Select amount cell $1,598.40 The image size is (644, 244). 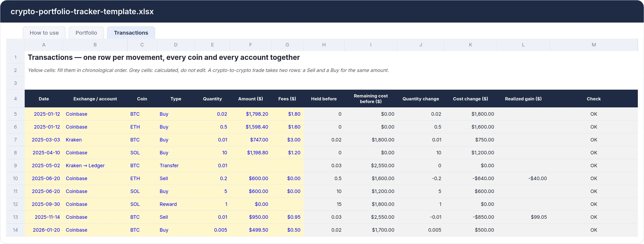[x=250, y=127]
